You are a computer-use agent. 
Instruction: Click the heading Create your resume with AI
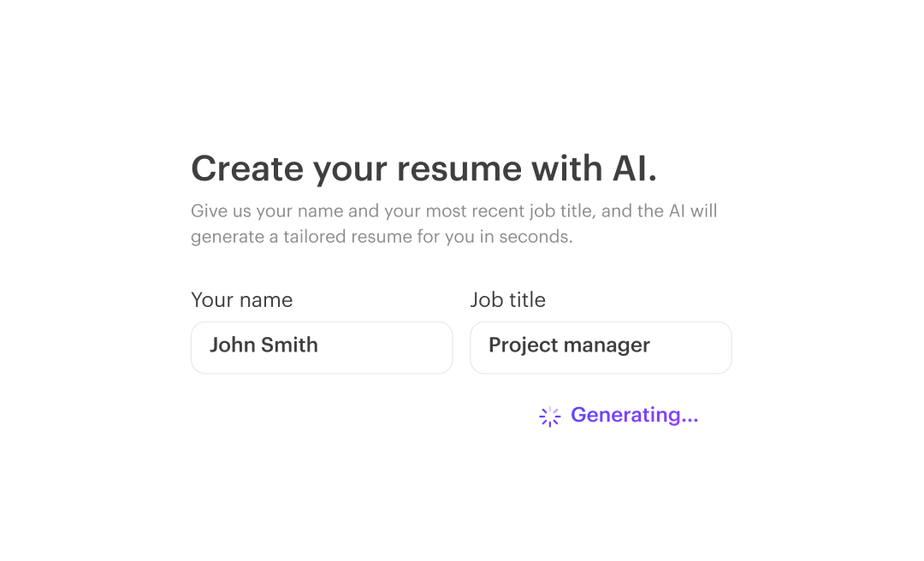click(425, 169)
